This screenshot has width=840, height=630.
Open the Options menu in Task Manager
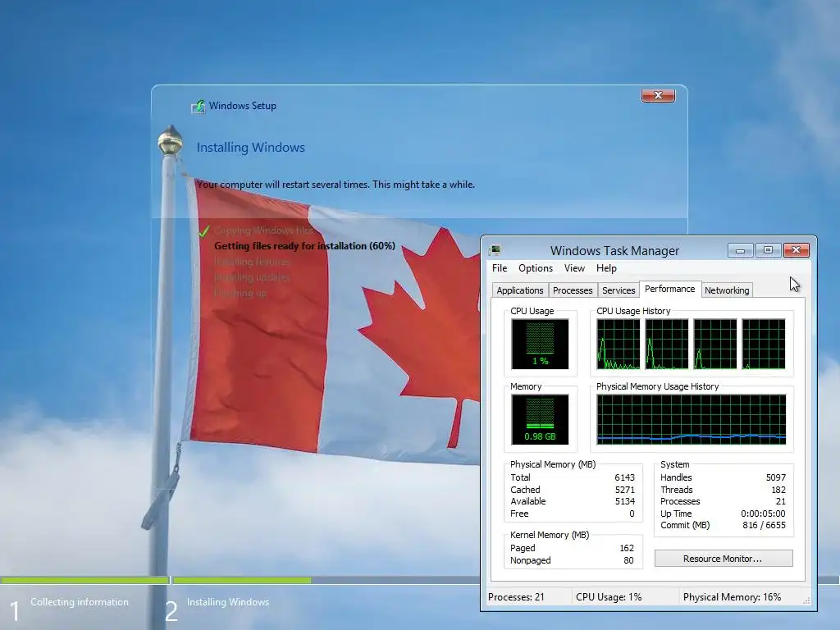[535, 268]
